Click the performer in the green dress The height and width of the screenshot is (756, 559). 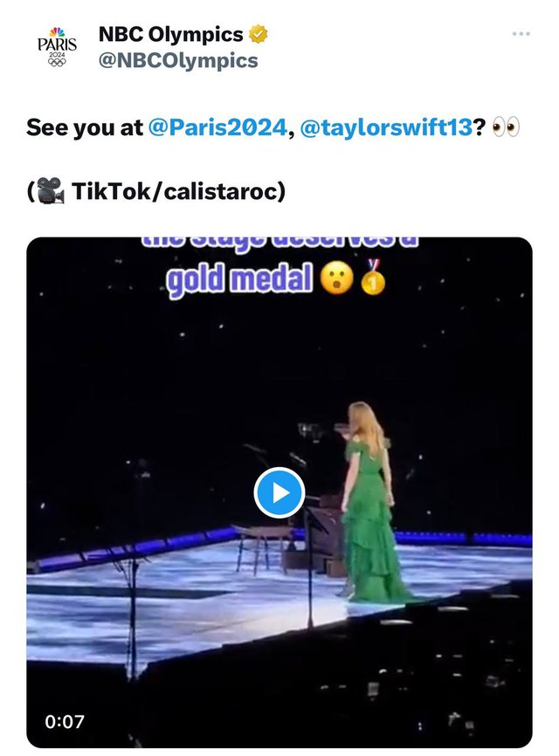click(x=369, y=501)
